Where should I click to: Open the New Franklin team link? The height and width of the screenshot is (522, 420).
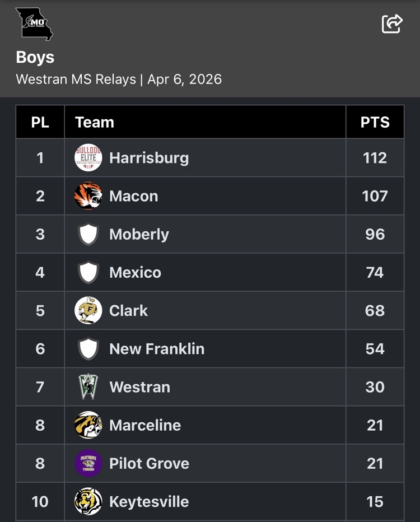click(x=157, y=349)
